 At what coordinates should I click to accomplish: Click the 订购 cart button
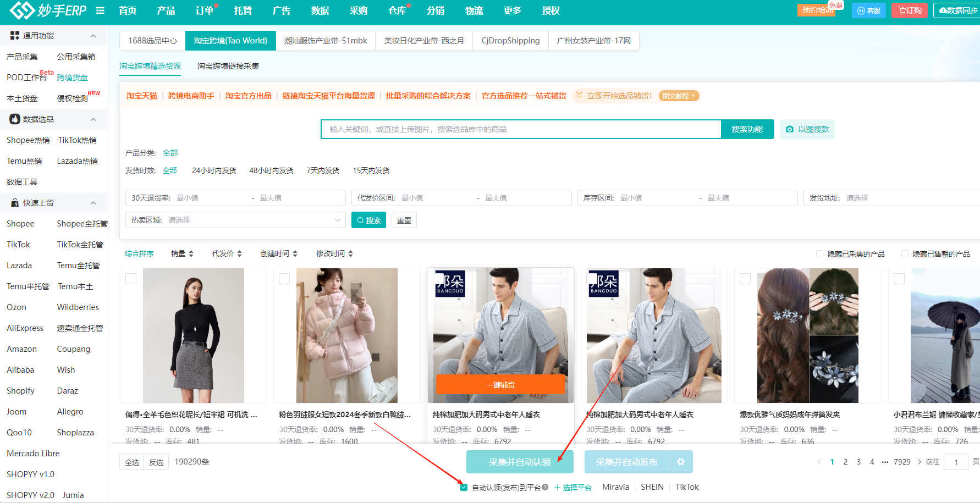tap(910, 10)
